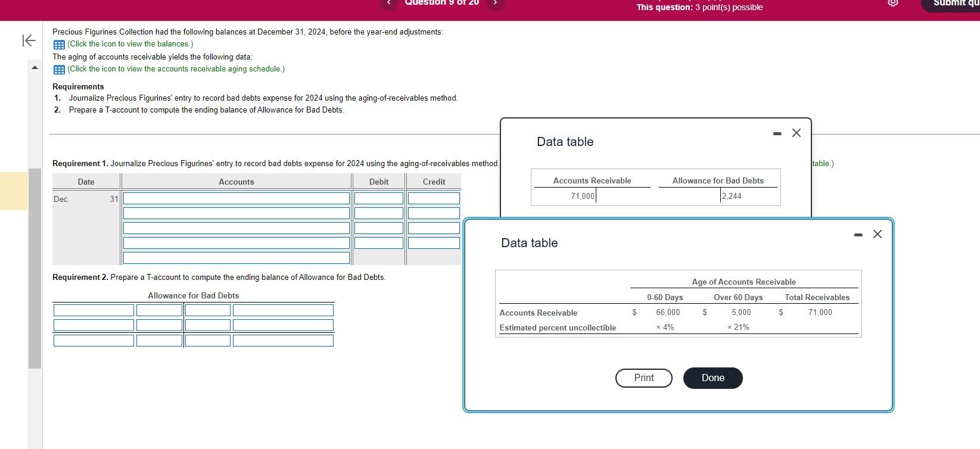Select first T-account right description field
Screen dimensions: 980x449
click(x=283, y=310)
